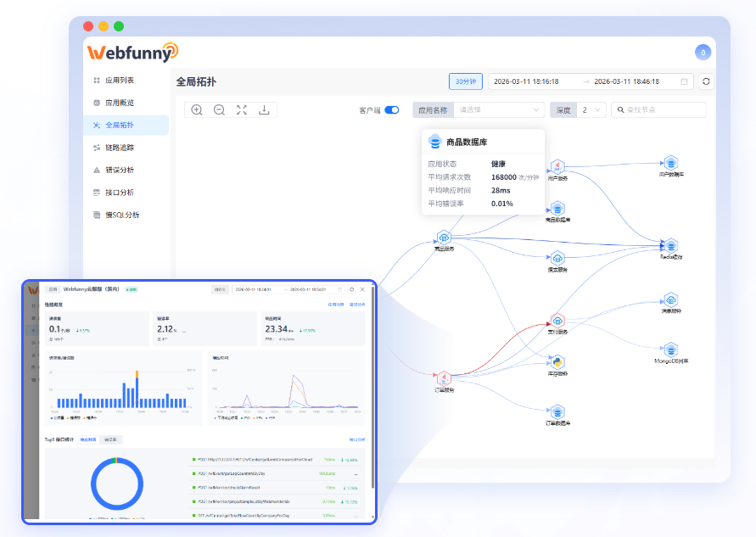Go to 慢SQL分析 in the sidebar
756x537 pixels.
pos(121,215)
